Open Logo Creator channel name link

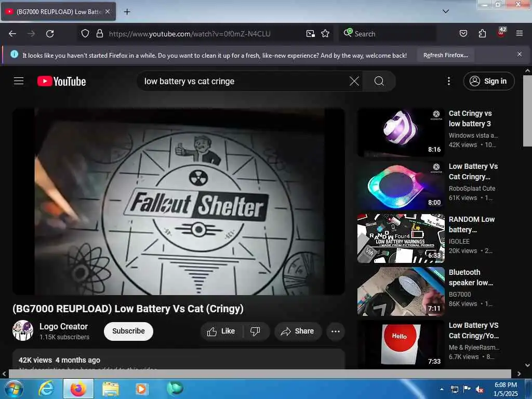pyautogui.click(x=63, y=326)
